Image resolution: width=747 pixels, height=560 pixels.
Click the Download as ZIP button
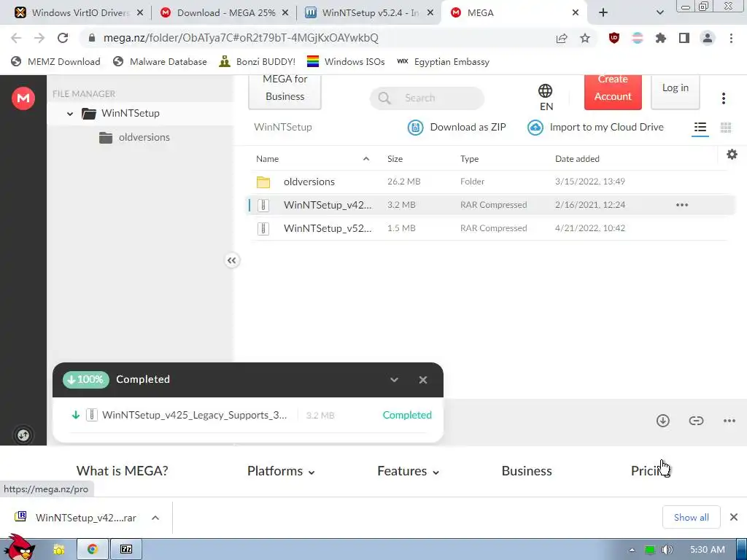[x=457, y=127]
